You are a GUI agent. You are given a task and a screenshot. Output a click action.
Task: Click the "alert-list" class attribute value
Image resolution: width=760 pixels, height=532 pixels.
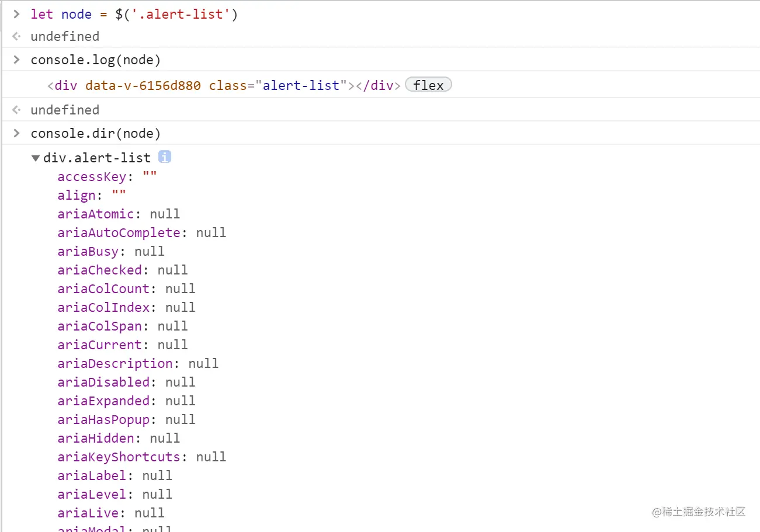[301, 85]
